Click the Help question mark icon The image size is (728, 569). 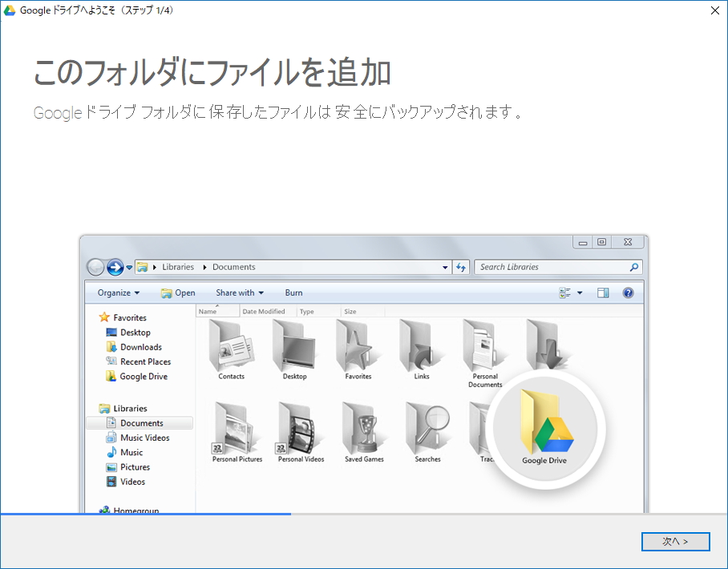(628, 293)
